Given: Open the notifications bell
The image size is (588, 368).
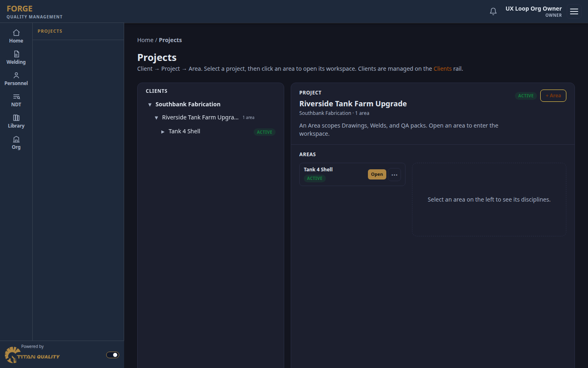Looking at the screenshot, I should pyautogui.click(x=493, y=11).
